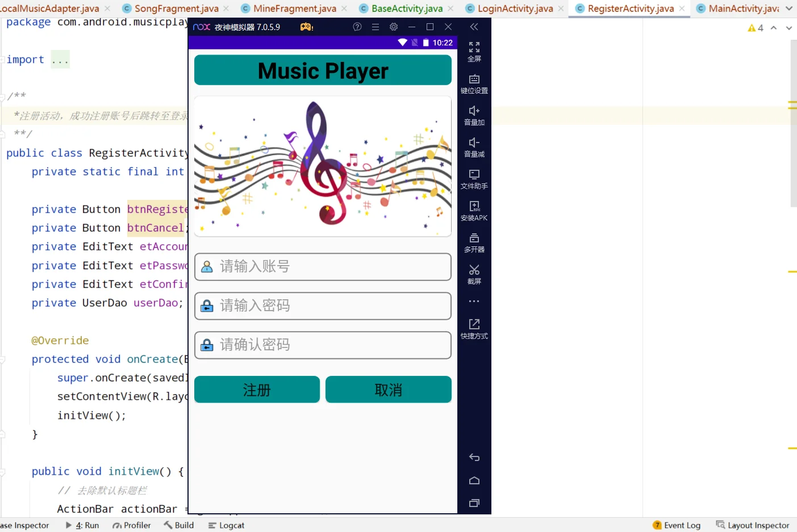Screen dimensions: 797x532
Task: Decrease emulator volume (音量减)
Action: (x=474, y=148)
